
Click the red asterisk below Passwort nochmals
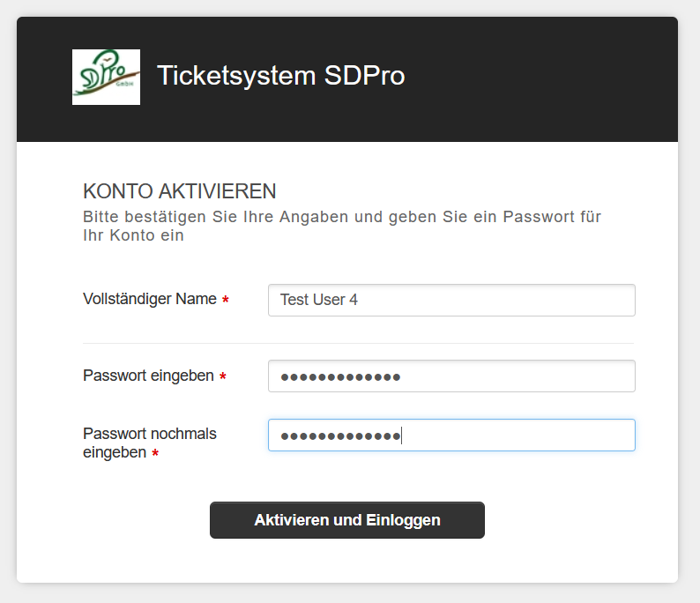point(155,454)
